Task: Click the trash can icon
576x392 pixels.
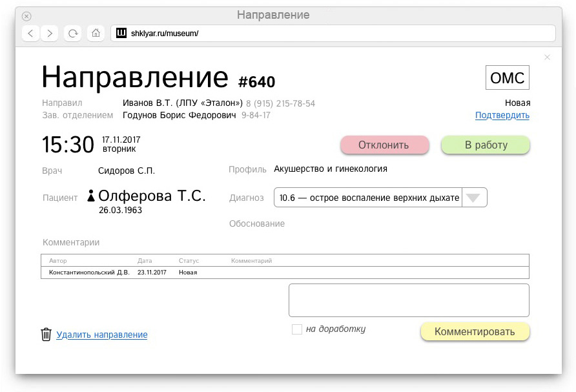Action: point(46,335)
